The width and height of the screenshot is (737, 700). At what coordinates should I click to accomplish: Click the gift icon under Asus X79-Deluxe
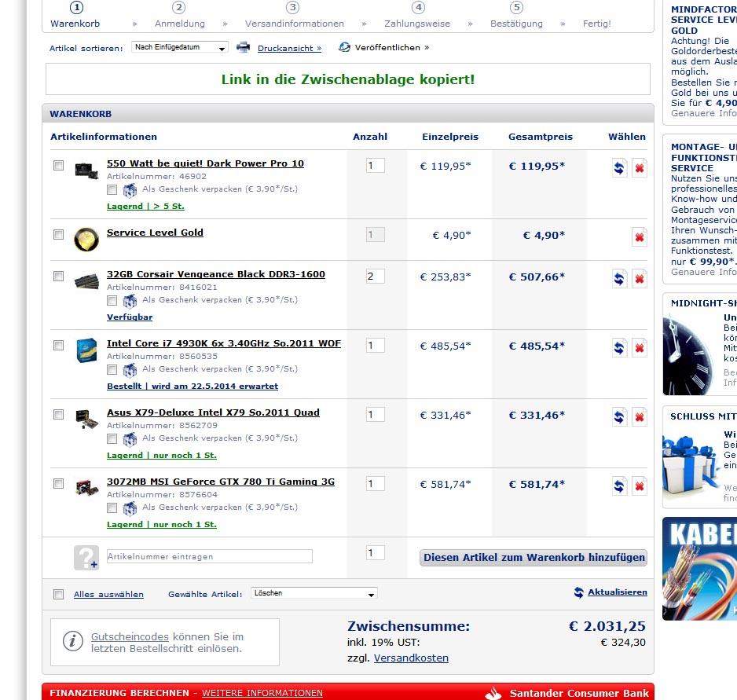pyautogui.click(x=130, y=439)
